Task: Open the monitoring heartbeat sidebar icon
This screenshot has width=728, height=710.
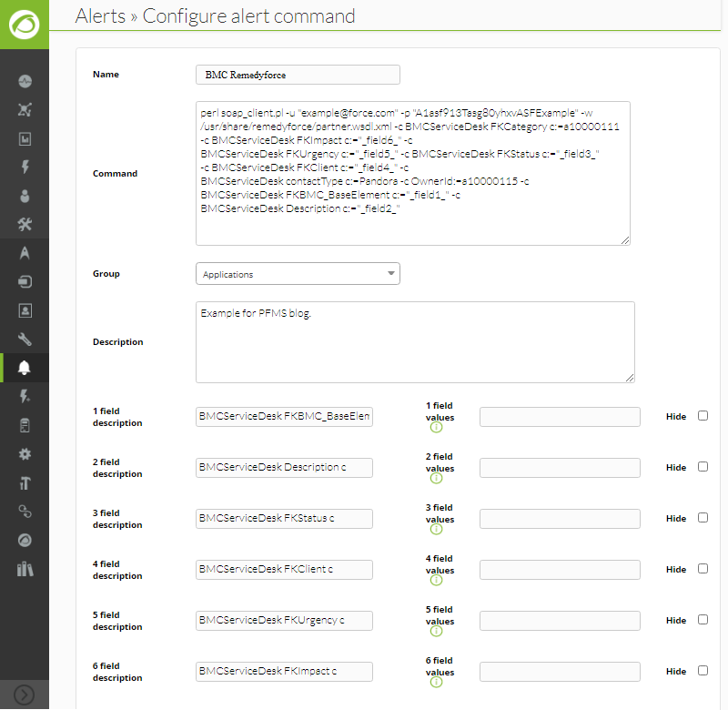Action: (25, 81)
